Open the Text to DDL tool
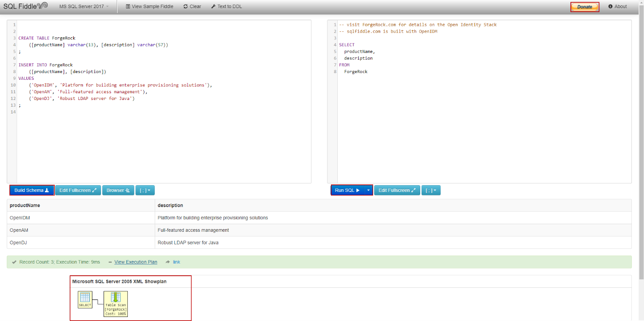This screenshot has height=321, width=644. (x=226, y=7)
